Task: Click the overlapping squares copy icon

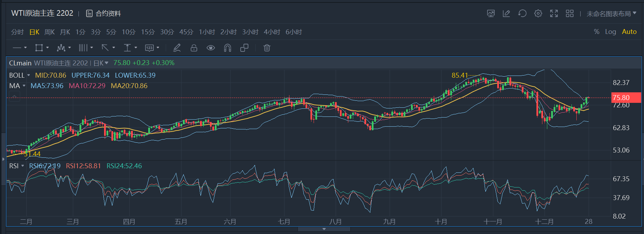Action: point(244,48)
